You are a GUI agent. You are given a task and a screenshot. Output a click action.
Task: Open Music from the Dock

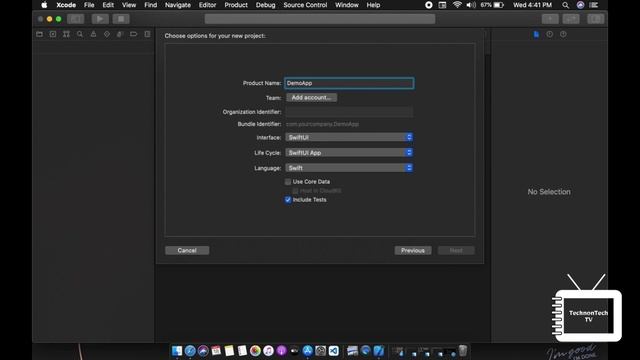click(268, 351)
